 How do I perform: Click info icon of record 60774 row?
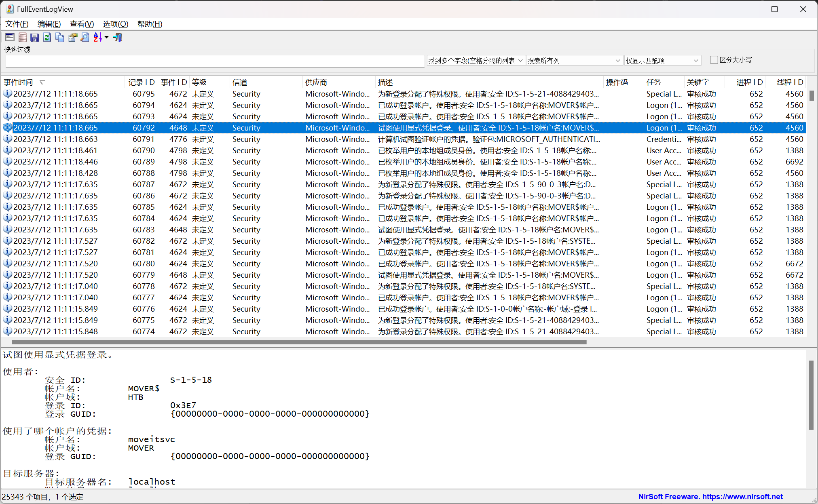7,331
